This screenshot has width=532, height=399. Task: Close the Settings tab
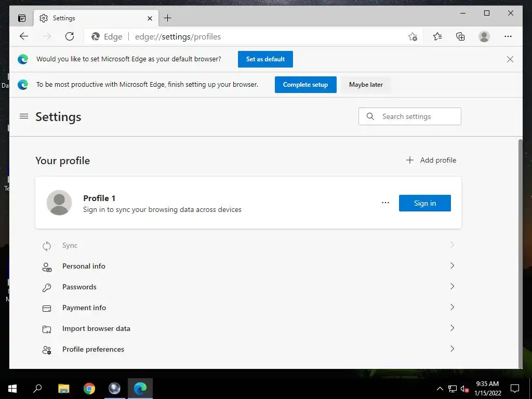tap(150, 18)
